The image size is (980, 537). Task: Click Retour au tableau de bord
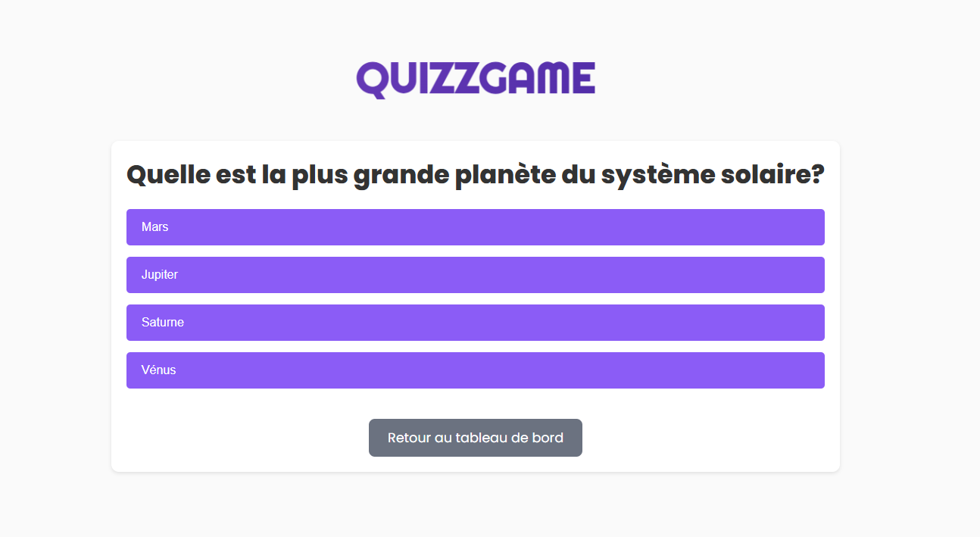(x=475, y=438)
